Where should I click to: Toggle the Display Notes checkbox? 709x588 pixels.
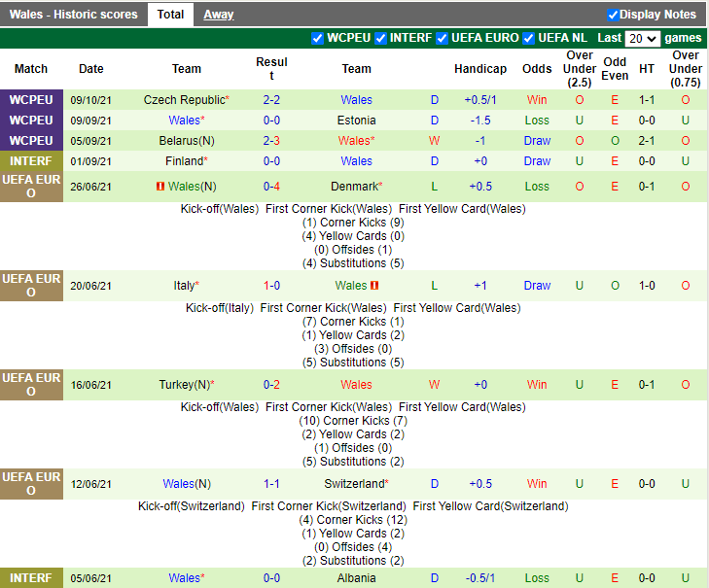click(x=613, y=15)
